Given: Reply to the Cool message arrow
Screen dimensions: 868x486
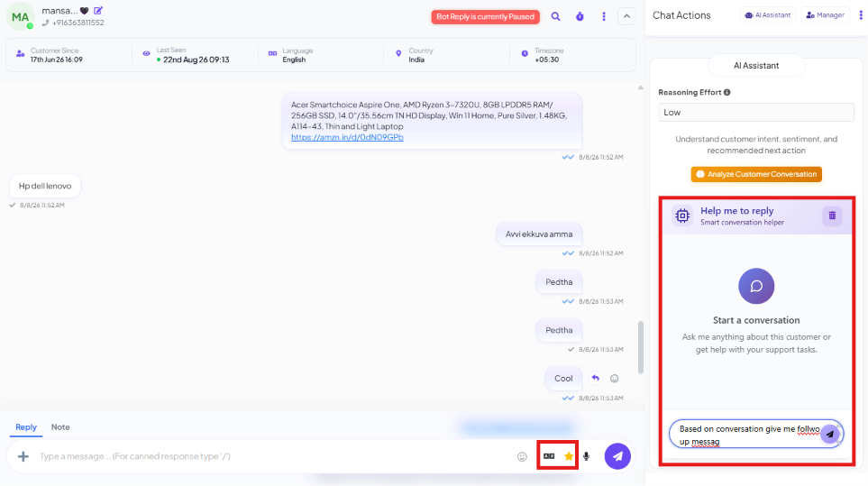Looking at the screenshot, I should [x=595, y=378].
